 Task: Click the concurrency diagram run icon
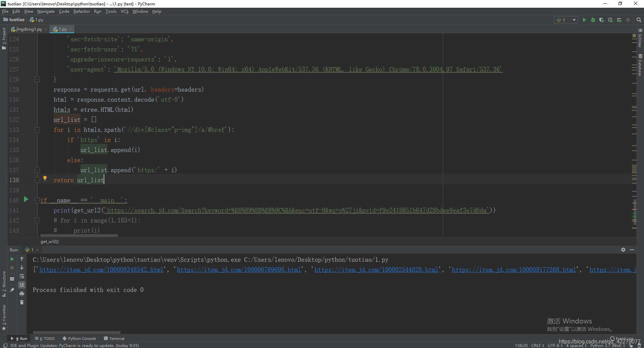click(619, 20)
